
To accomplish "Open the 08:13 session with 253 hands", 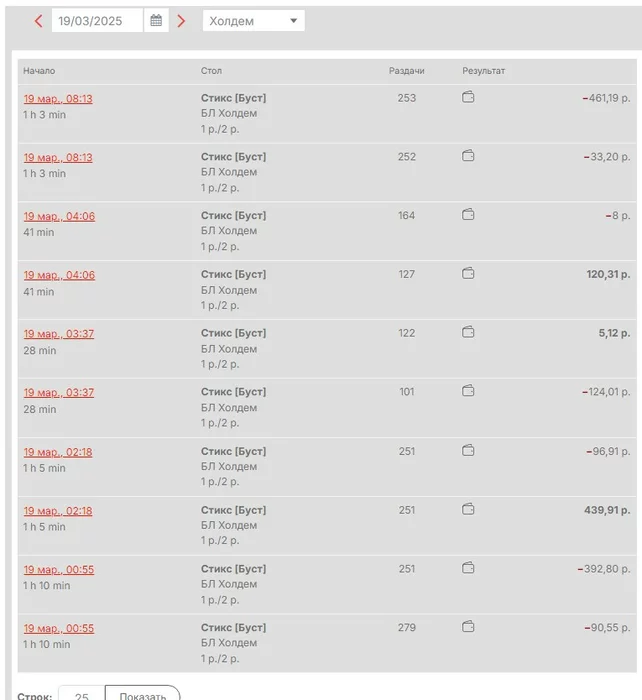I will click(x=58, y=99).
